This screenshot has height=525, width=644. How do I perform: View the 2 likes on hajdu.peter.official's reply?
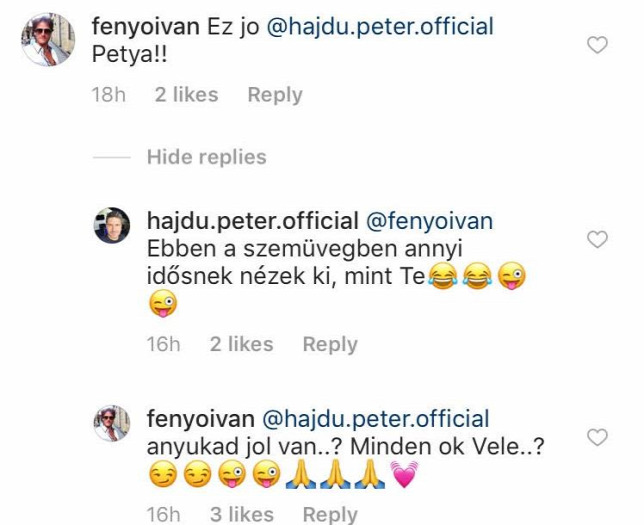(241, 344)
